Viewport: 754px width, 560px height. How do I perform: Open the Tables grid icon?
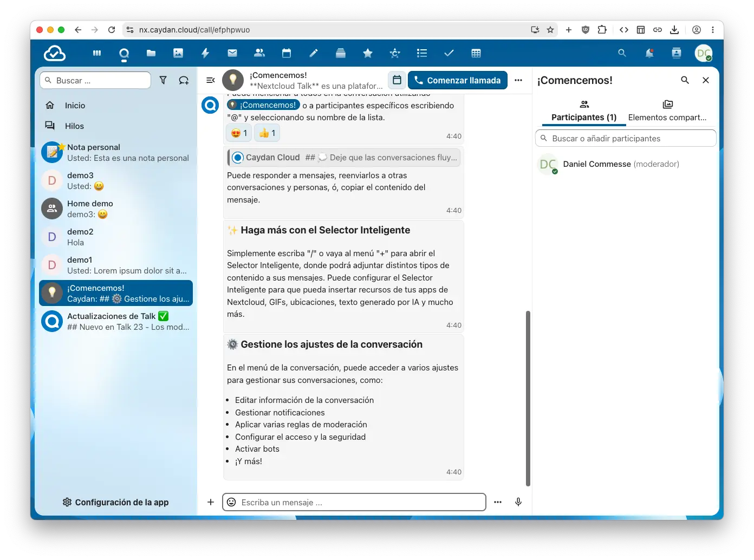[476, 53]
